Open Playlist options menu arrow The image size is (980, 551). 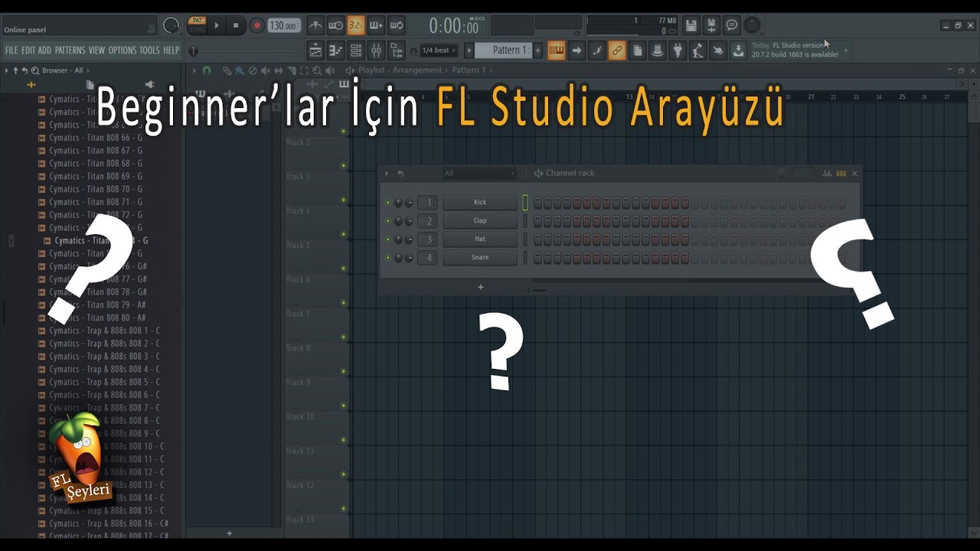point(194,70)
